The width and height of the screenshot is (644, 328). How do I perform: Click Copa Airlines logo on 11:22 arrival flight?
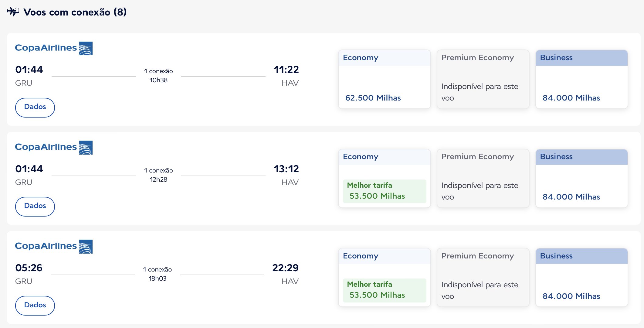[x=54, y=48]
